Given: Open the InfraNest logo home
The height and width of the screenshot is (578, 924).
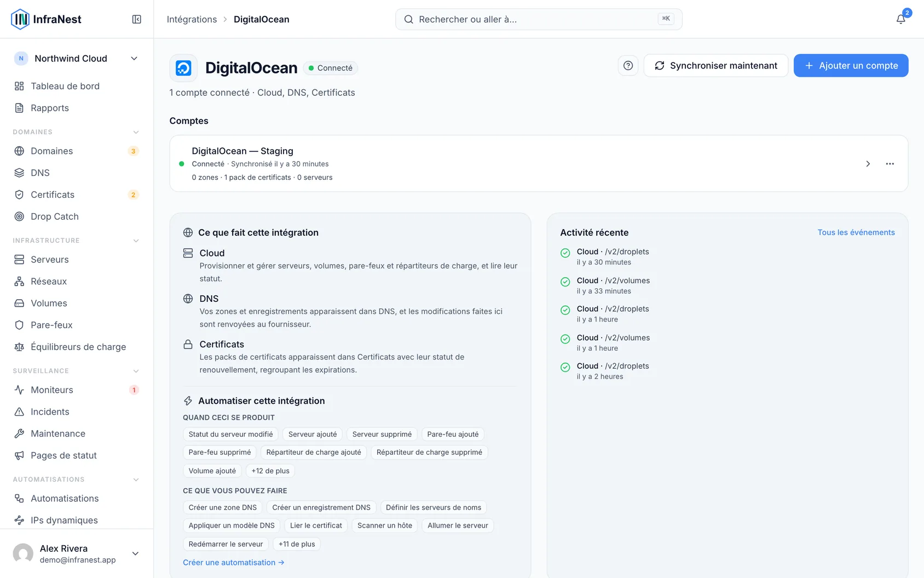Looking at the screenshot, I should pos(46,19).
